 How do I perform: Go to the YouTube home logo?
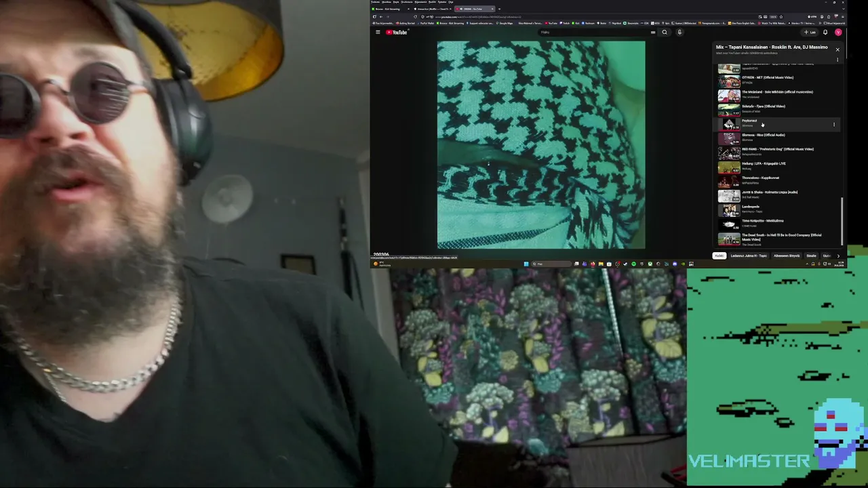click(x=397, y=32)
